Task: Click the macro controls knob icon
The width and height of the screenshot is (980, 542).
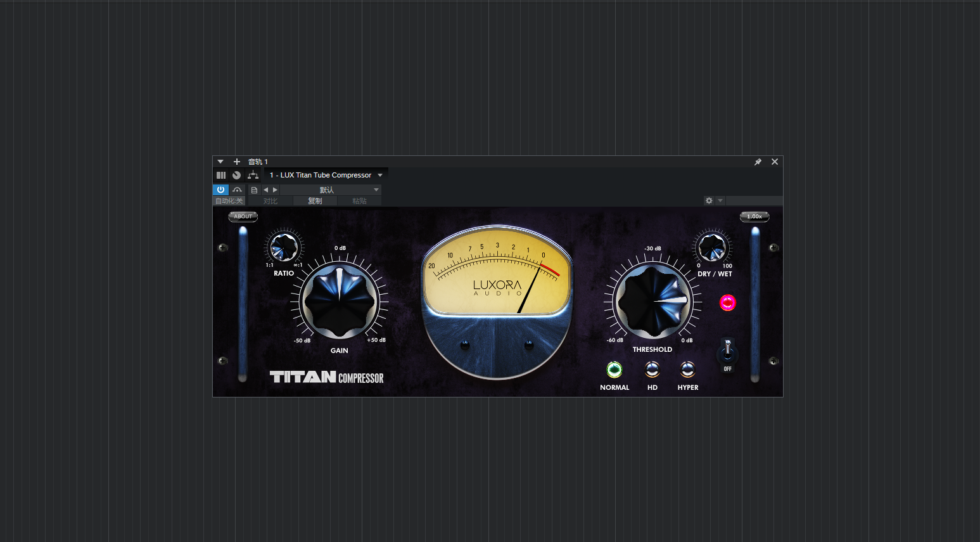Action: tap(236, 175)
